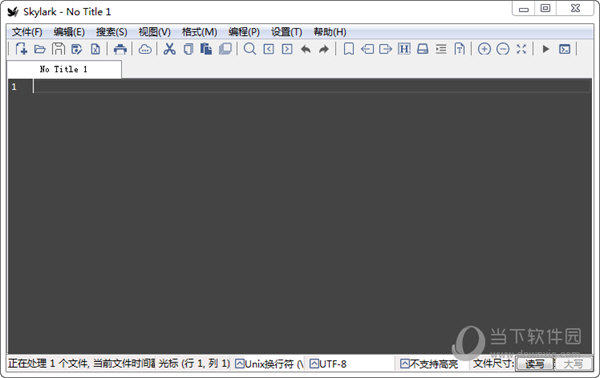Screen dimensions: 600x378
Task: Click the save-as icon with pencil
Action: 77,49
